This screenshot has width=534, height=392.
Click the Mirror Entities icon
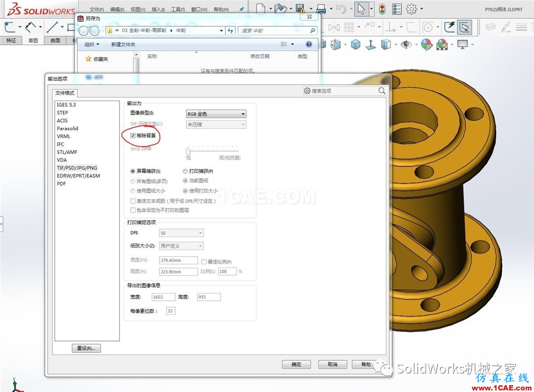334,27
